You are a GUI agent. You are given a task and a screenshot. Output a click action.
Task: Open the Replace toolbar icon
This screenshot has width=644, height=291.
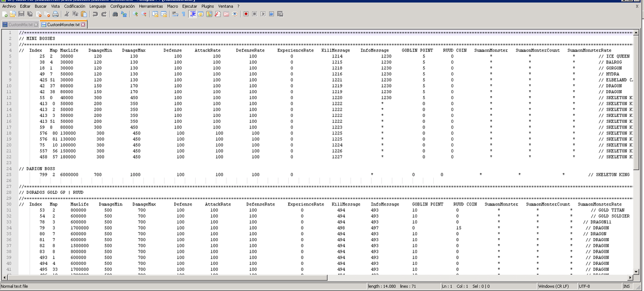(x=124, y=14)
